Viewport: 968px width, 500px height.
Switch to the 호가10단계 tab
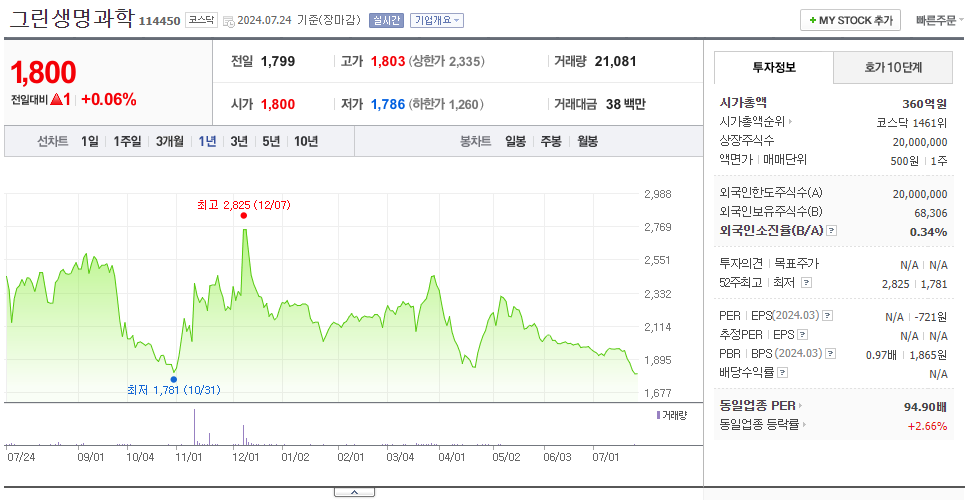pyautogui.click(x=893, y=68)
